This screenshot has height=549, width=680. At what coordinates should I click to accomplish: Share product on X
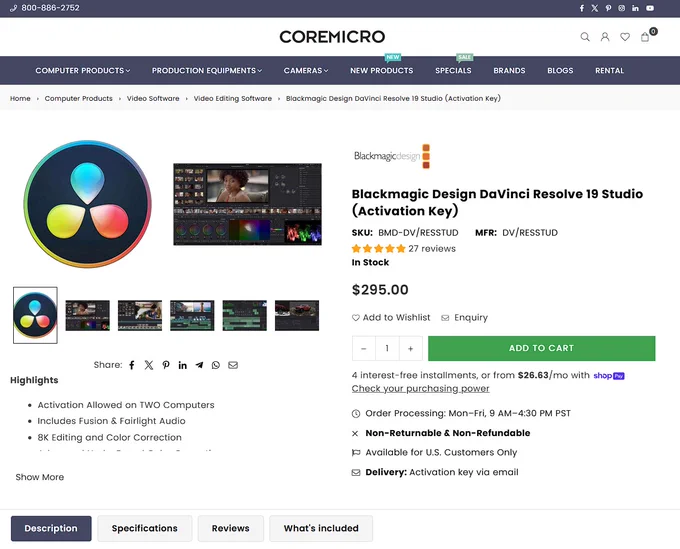149,365
